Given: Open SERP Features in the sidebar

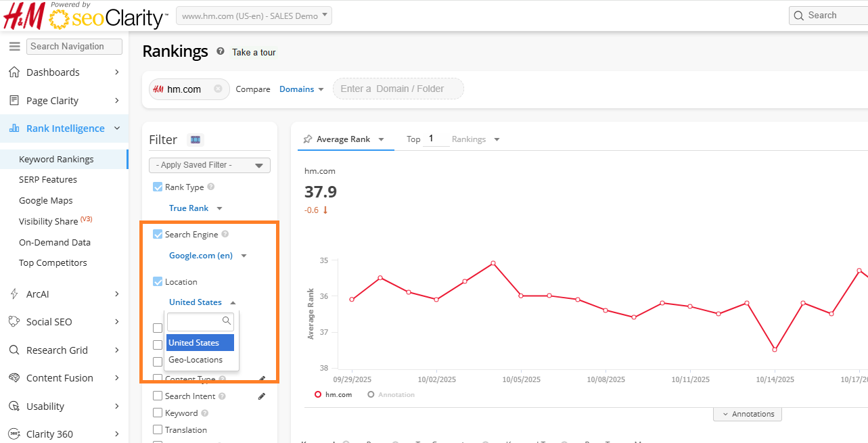Looking at the screenshot, I should click(x=48, y=180).
